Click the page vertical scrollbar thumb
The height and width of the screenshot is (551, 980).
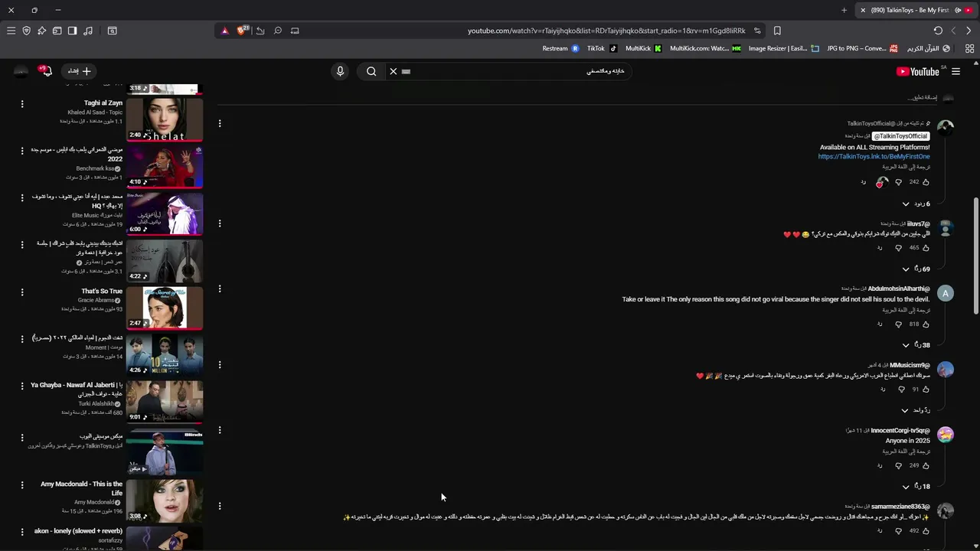(975, 255)
